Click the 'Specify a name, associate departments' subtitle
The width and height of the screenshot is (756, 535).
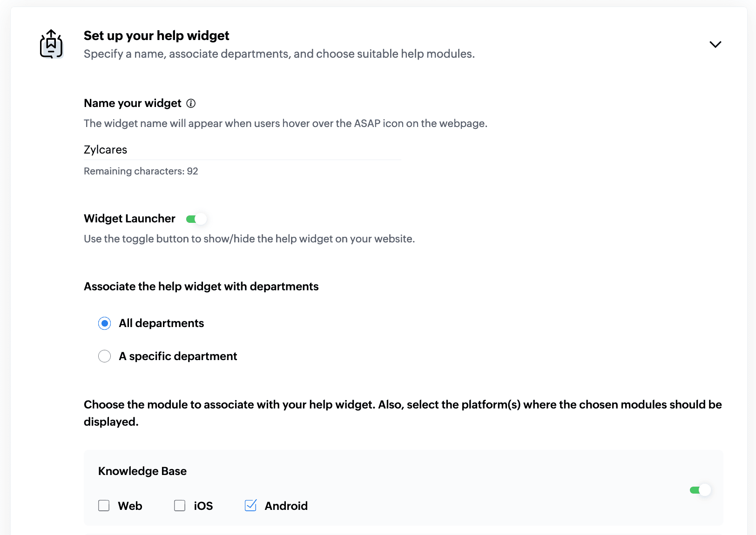279,54
